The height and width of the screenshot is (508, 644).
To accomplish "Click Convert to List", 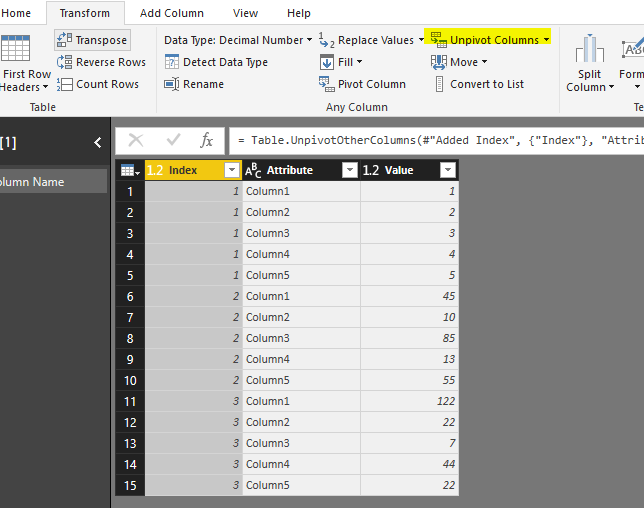I will coord(479,84).
